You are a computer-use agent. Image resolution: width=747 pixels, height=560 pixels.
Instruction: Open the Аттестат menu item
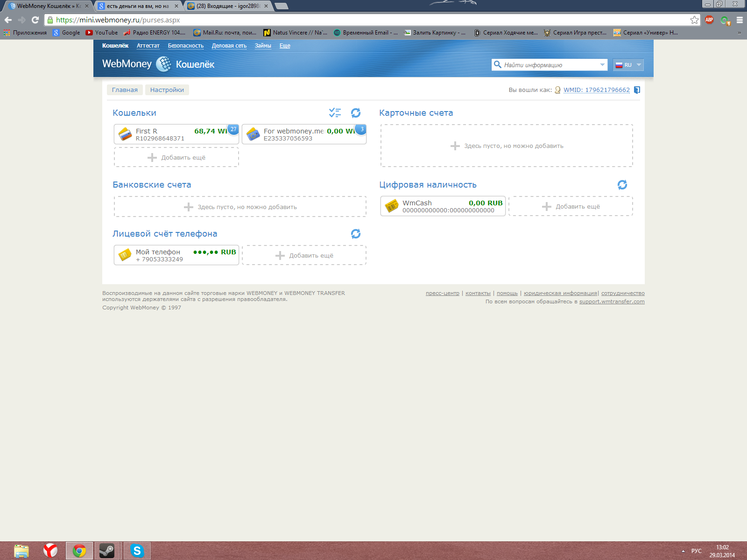[148, 46]
